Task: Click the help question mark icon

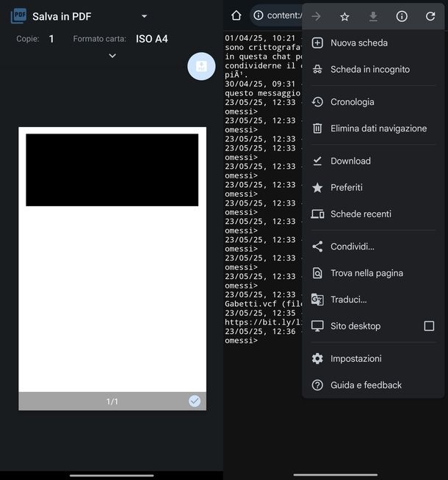Action: [x=317, y=385]
